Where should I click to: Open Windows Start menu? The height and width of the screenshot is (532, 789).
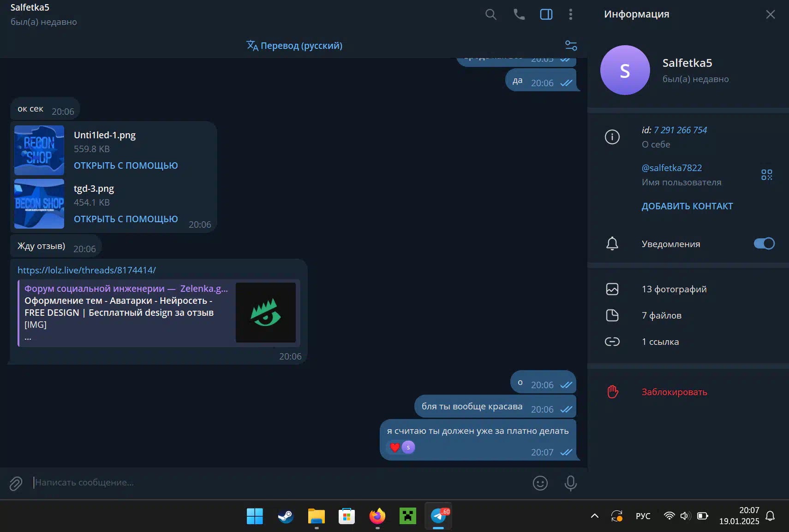click(255, 516)
